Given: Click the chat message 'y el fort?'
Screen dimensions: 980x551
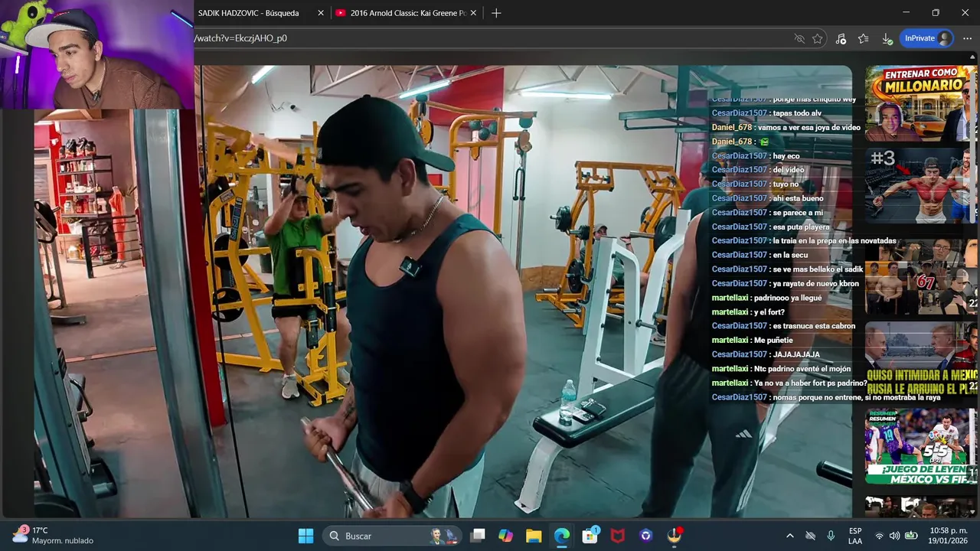Looking at the screenshot, I should [769, 311].
